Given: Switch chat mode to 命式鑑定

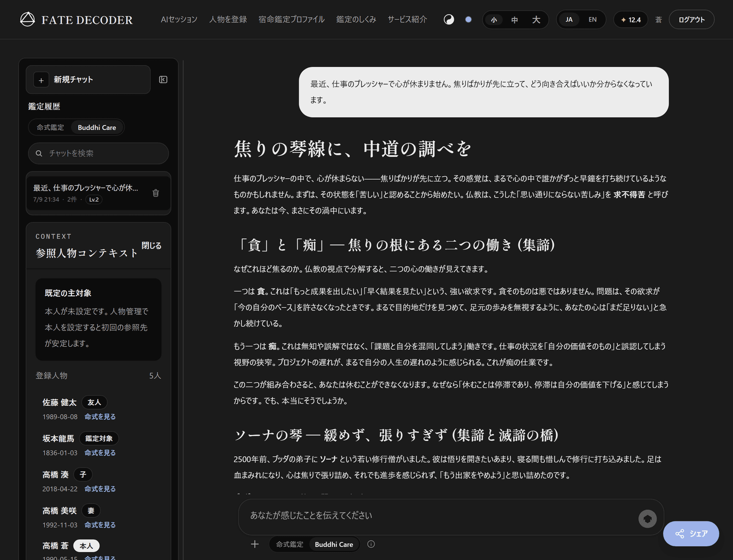Looking at the screenshot, I should coord(290,544).
